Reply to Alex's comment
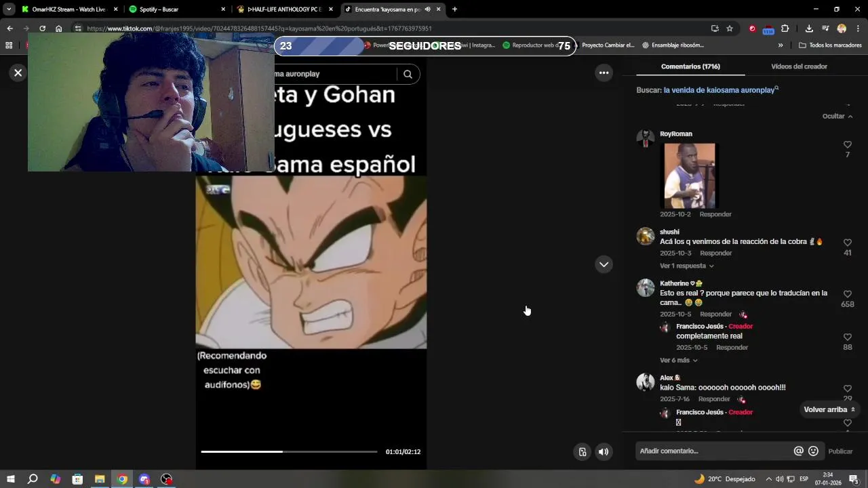The height and width of the screenshot is (488, 868). pos(714,399)
